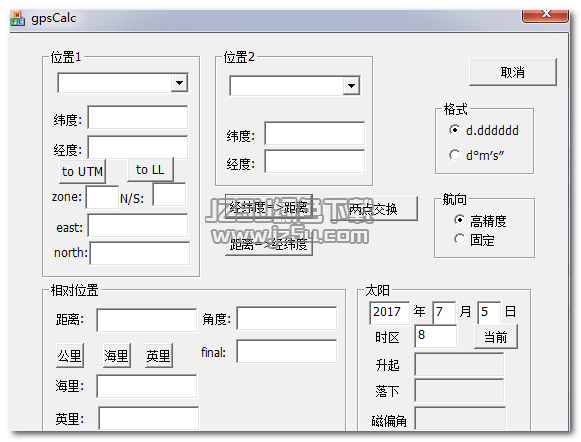Image resolution: width=581 pixels, height=442 pixels.
Task: Click the 磁偏角 output field
Action: pyautogui.click(x=460, y=418)
